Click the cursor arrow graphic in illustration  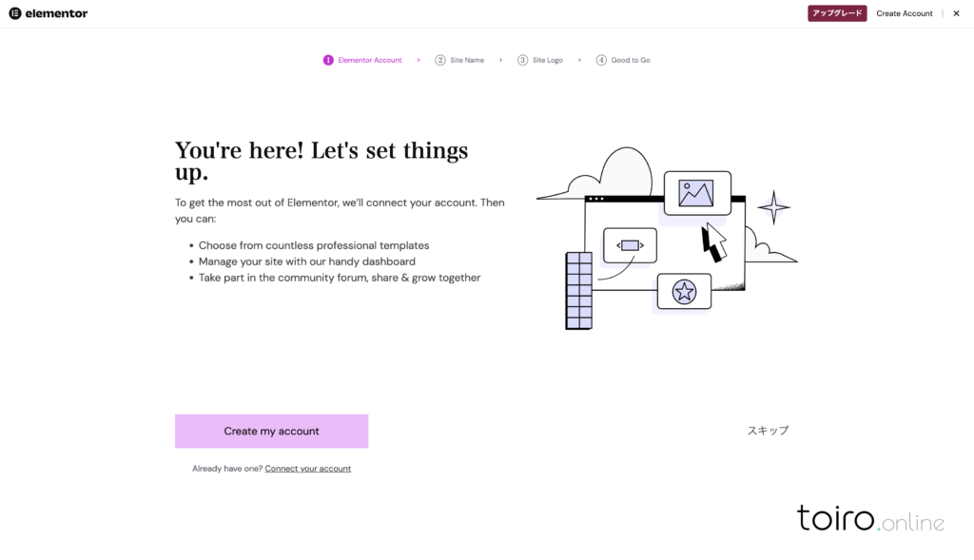click(712, 241)
